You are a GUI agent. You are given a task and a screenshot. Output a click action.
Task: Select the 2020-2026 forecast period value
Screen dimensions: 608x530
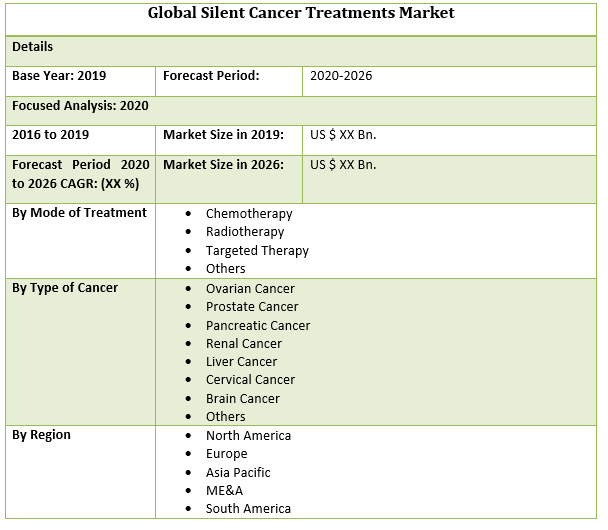tap(341, 76)
